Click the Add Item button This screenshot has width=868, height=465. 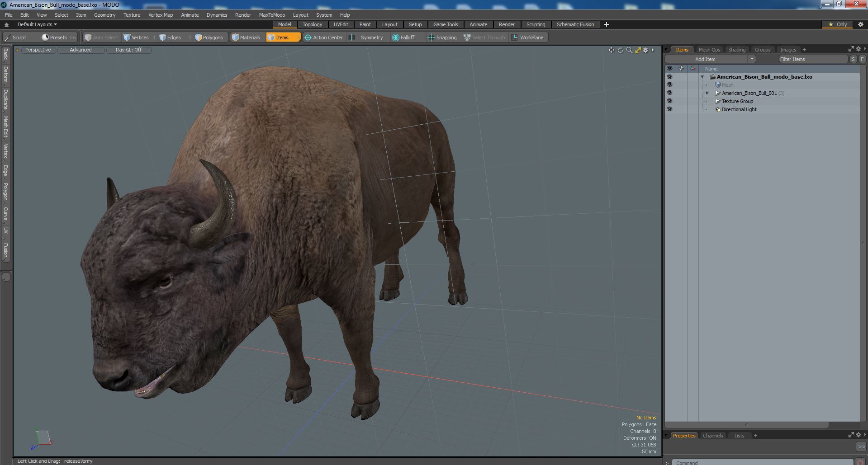705,59
